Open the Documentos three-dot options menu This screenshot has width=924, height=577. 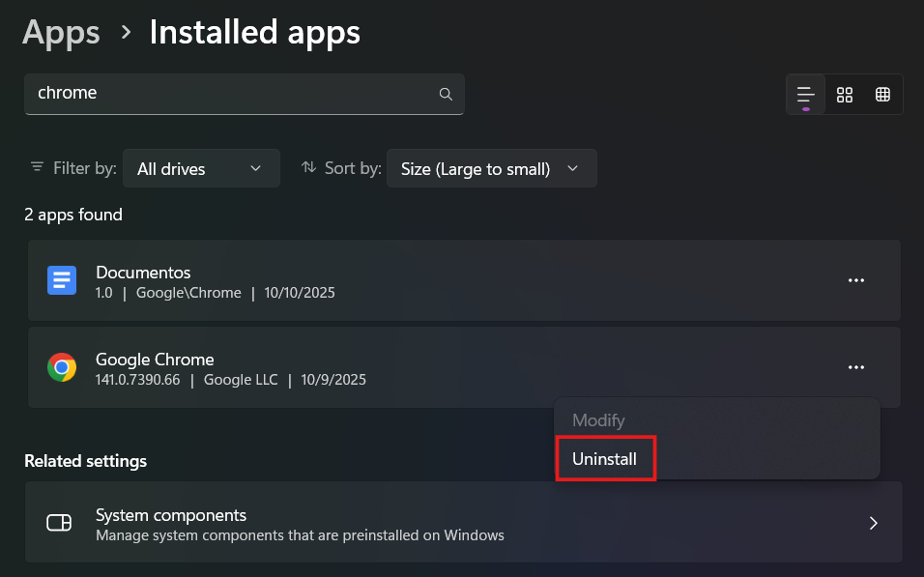(855, 280)
